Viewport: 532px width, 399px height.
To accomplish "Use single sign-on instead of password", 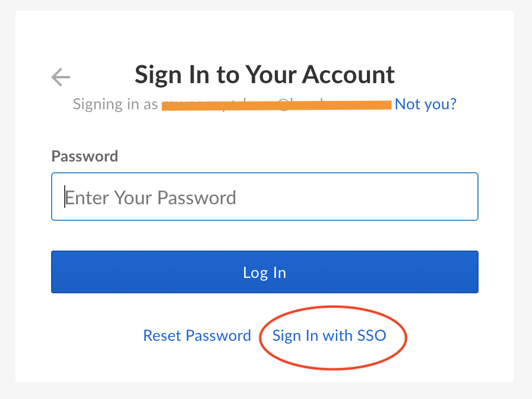I will coord(329,335).
